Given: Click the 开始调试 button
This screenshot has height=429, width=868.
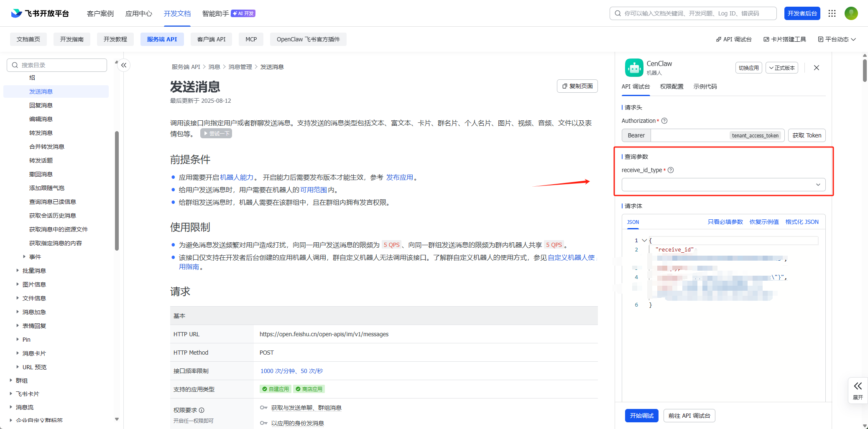Looking at the screenshot, I should [x=641, y=416].
